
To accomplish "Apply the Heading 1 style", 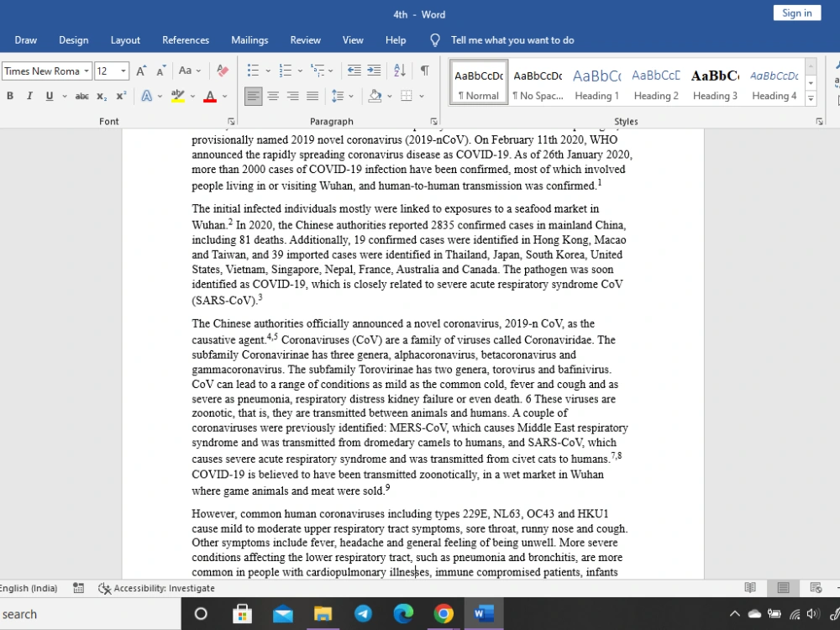I will click(596, 83).
